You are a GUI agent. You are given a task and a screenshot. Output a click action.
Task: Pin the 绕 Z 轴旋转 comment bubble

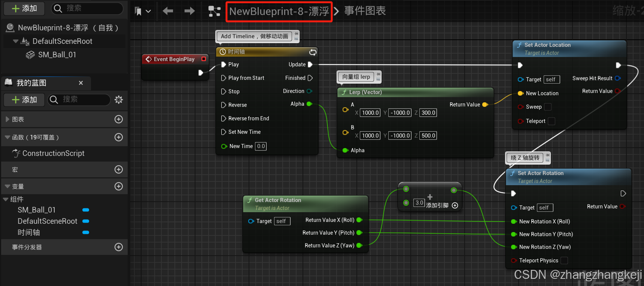click(548, 155)
